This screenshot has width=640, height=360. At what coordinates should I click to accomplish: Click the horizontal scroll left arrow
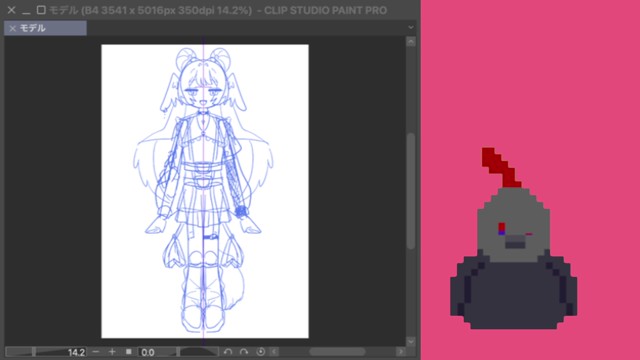click(274, 351)
